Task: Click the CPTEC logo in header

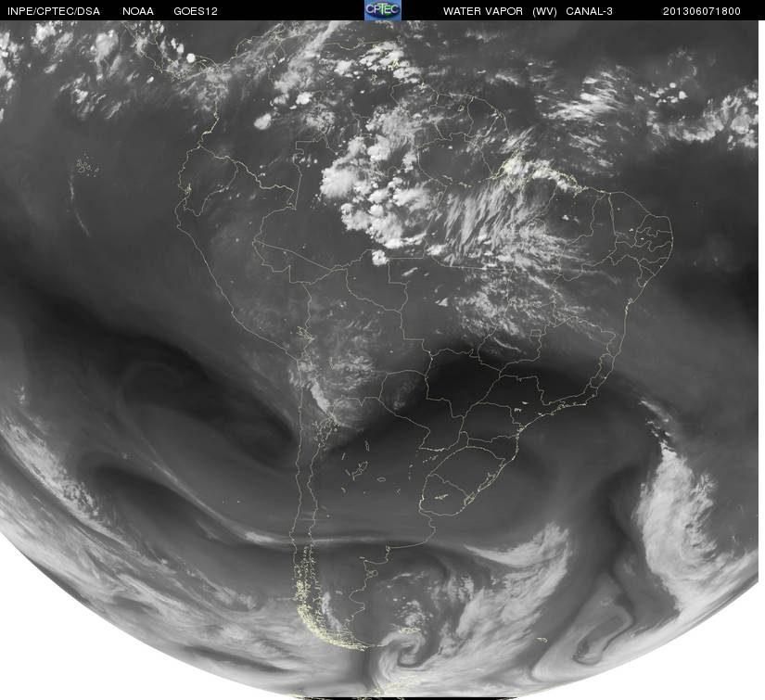Action: [383, 10]
